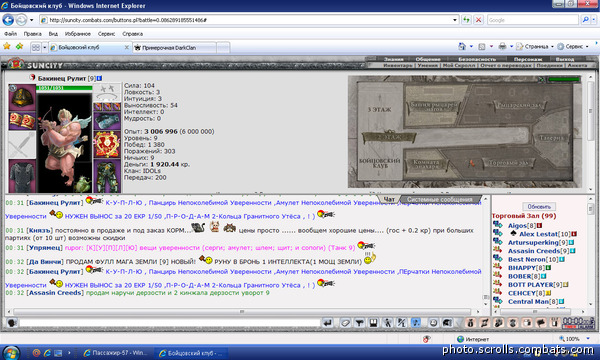This screenshot has height=360, width=600.
Task: Click the translit toggle icon
Action: 402,323
